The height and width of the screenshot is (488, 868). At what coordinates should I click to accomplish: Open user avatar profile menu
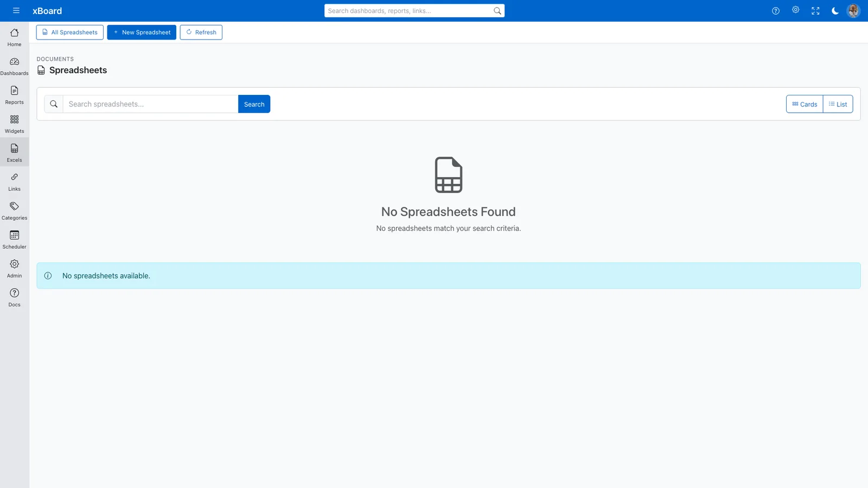[x=853, y=11]
